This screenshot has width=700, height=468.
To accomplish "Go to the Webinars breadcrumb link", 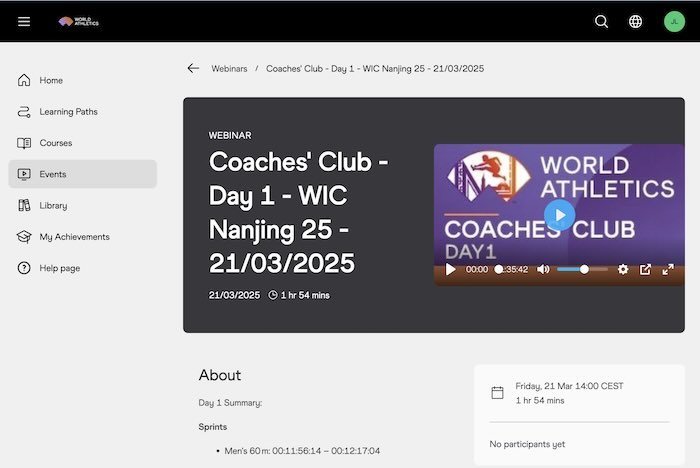I will (229, 68).
